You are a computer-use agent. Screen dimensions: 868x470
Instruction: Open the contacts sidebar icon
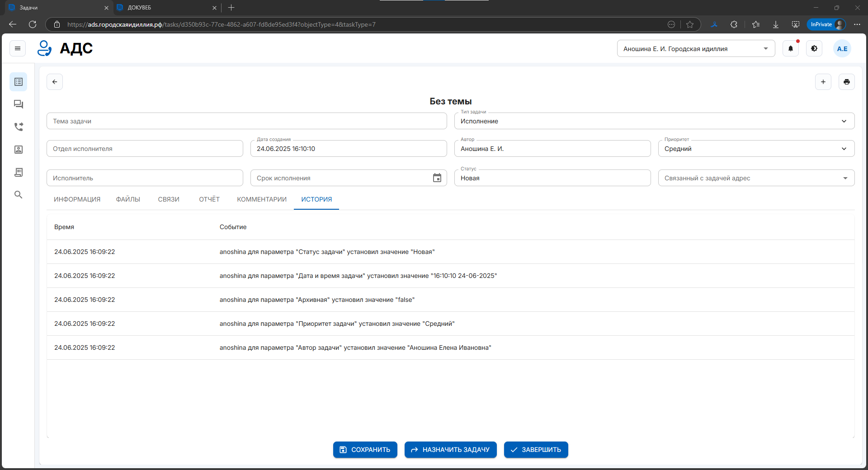pyautogui.click(x=19, y=150)
